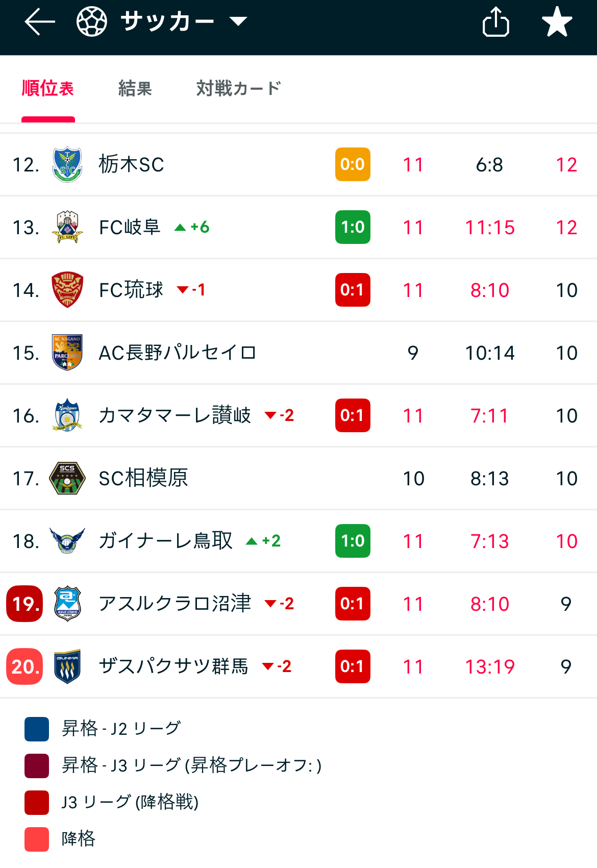Switch to the 対戦カード tab
The height and width of the screenshot is (868, 597).
click(x=238, y=88)
